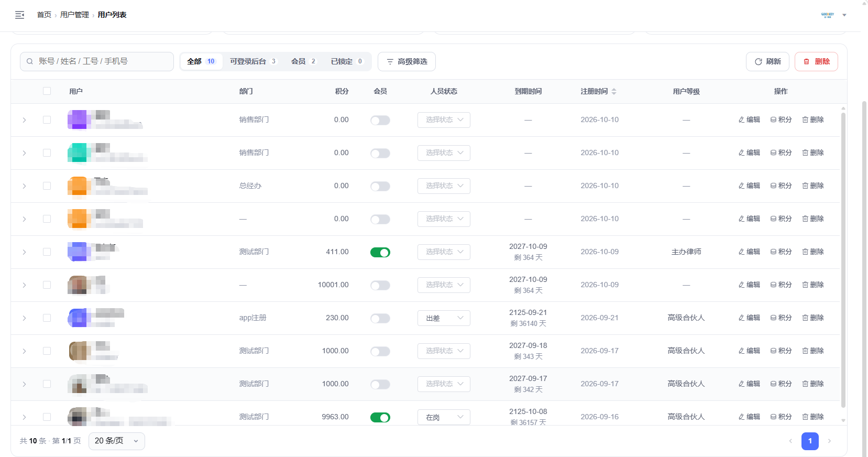Click the red trash icon in delete button
The height and width of the screenshot is (457, 868).
click(807, 62)
